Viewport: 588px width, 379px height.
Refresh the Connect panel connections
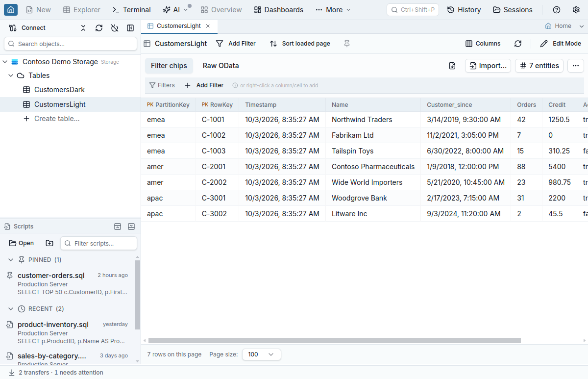coord(99,28)
